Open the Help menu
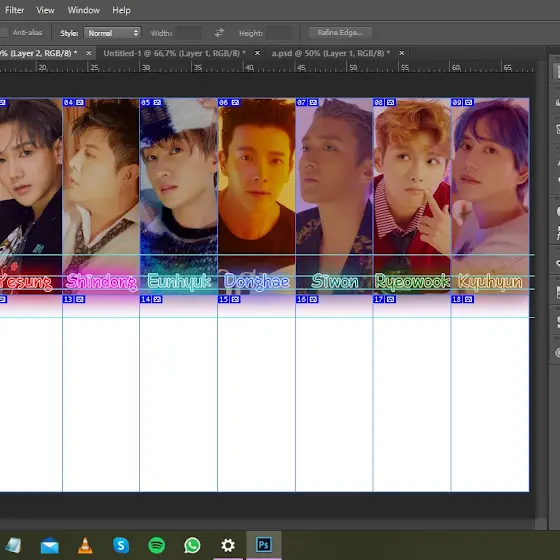 (x=121, y=10)
